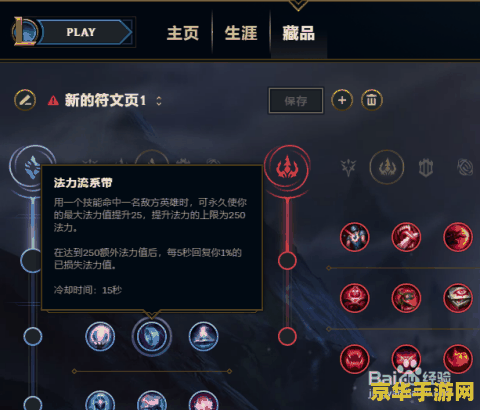Screen dimensions: 480x410
Task: Add a new rune page with plus icon
Action: (342, 100)
